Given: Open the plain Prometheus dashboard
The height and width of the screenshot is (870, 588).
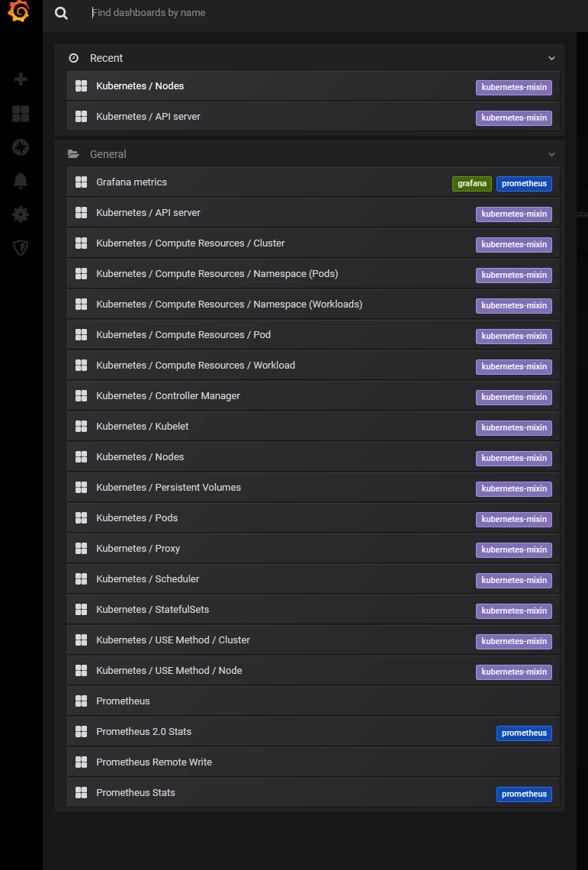Looking at the screenshot, I should pos(313,701).
